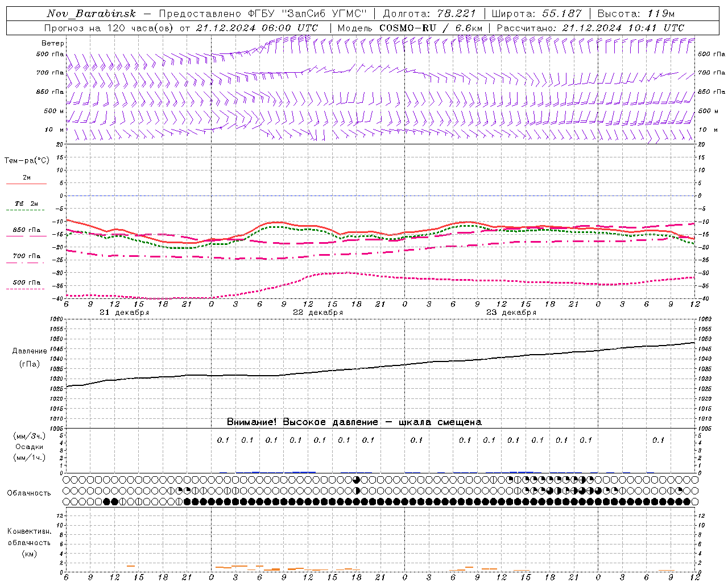728x582 pixels.
Task: Click the Высота: 119м field
Action: click(x=636, y=14)
